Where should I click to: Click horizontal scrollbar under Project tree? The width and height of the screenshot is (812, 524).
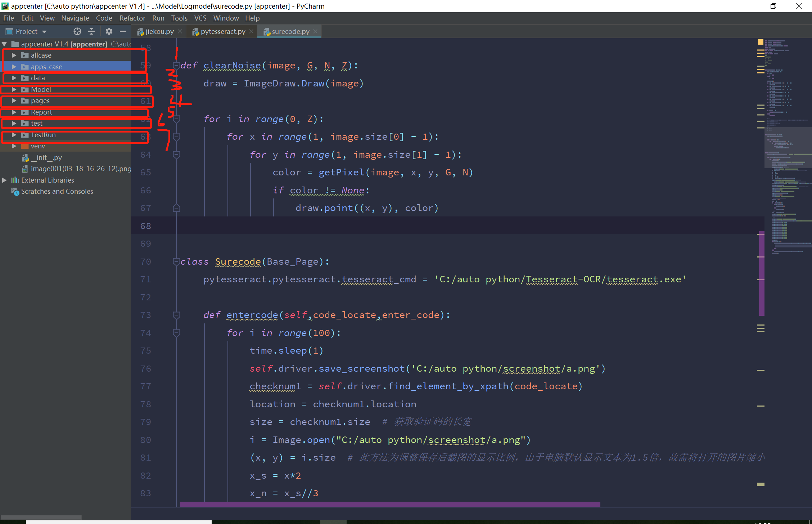(x=41, y=517)
